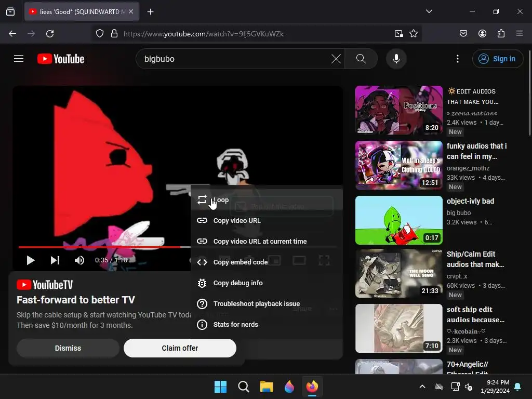
Task: Open Ship/Calm Edit audios 21:33 thumbnail
Action: click(x=398, y=273)
